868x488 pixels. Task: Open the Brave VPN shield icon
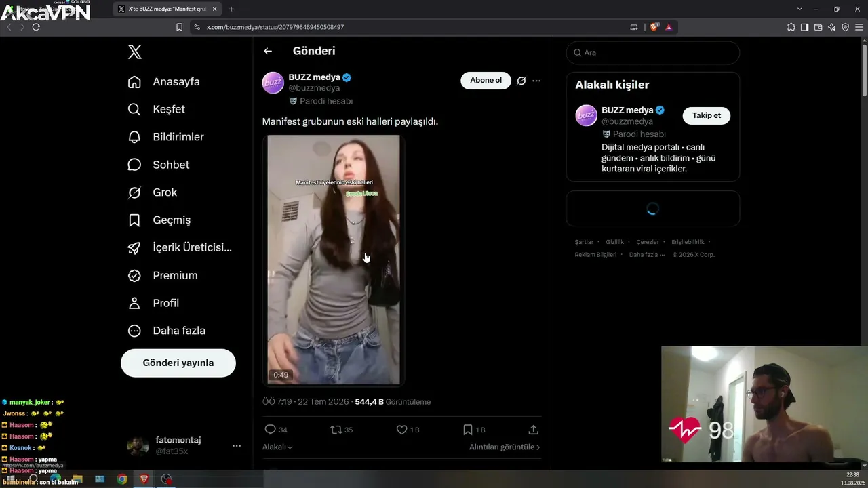846,27
